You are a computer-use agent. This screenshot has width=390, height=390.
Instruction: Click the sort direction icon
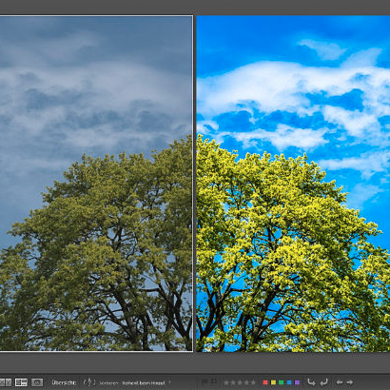(89, 382)
